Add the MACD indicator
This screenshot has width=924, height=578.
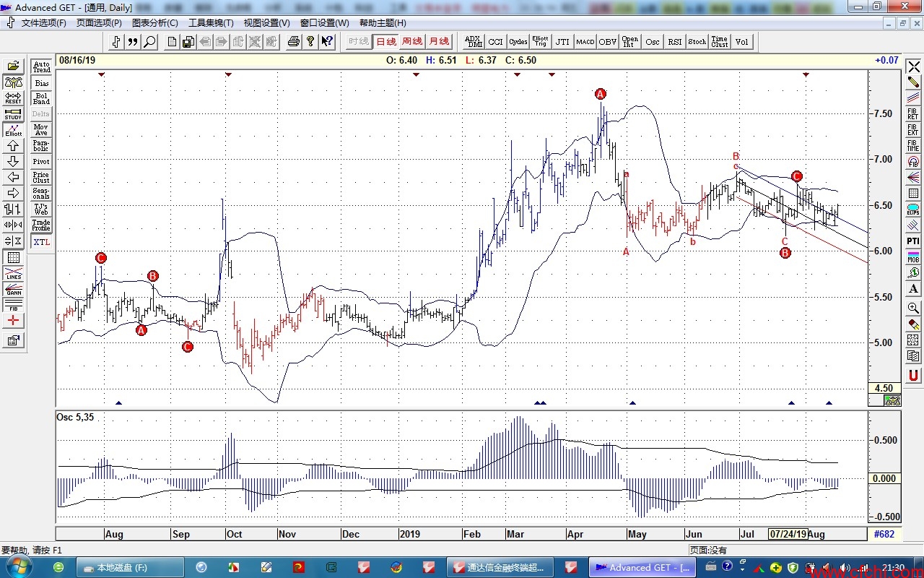pos(585,42)
